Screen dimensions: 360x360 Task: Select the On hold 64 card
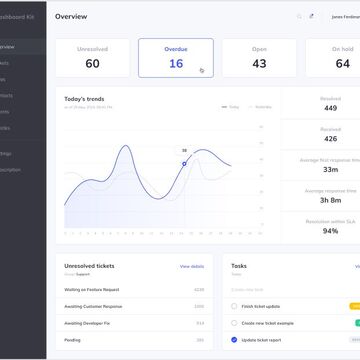(x=333, y=58)
